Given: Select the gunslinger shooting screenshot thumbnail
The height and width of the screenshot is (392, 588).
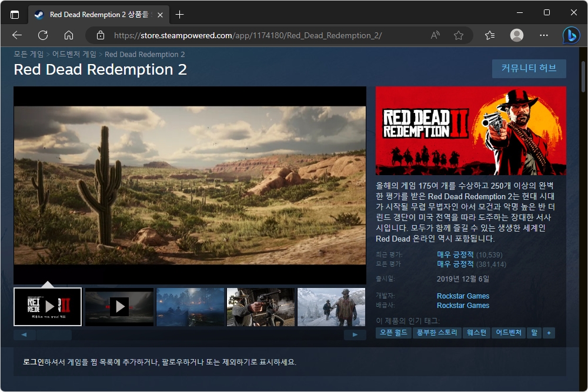Looking at the screenshot, I should coord(260,307).
